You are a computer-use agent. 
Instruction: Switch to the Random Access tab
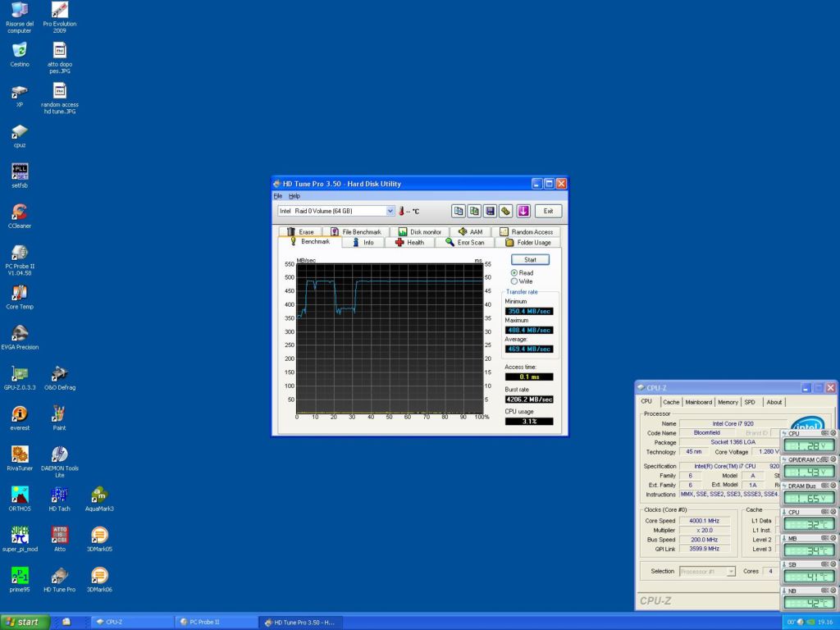pos(526,232)
